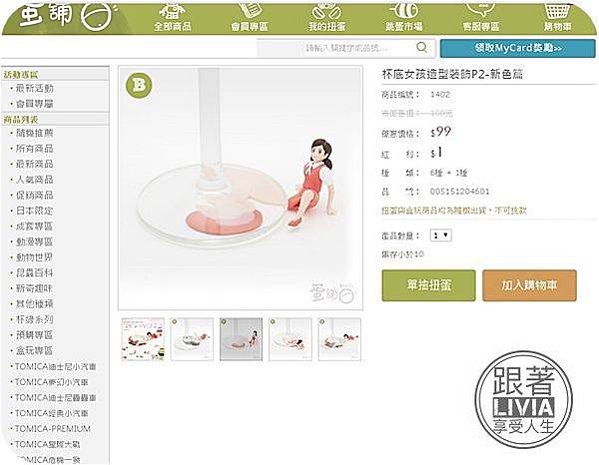Open the 我的扭蛋 nav icon
This screenshot has width=599, height=465.
pos(327,11)
